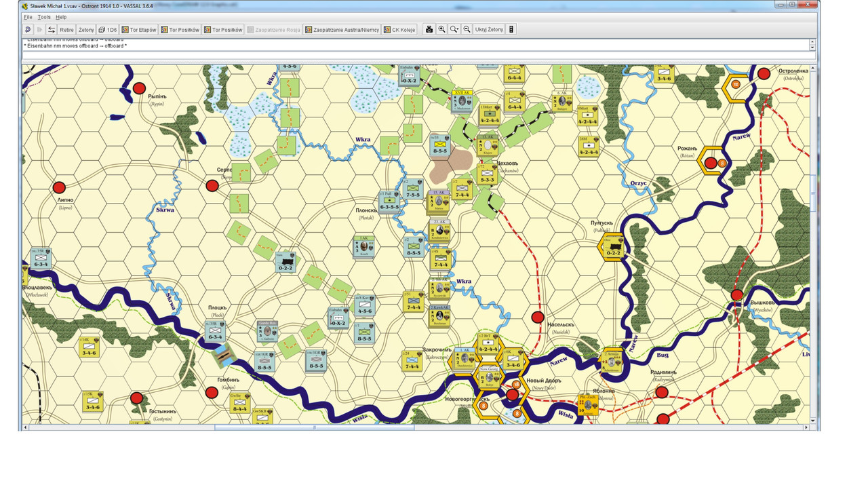
Task: Select the 0-2-2 counter at Pułtusk
Action: point(613,247)
